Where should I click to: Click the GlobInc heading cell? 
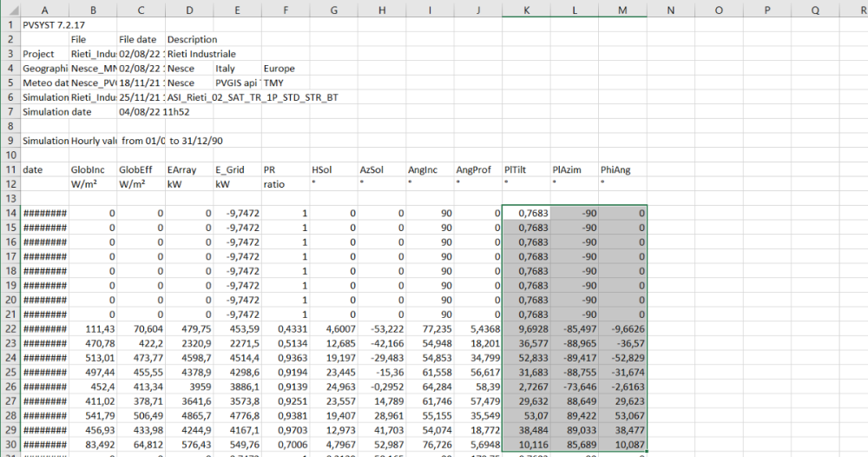coord(92,169)
